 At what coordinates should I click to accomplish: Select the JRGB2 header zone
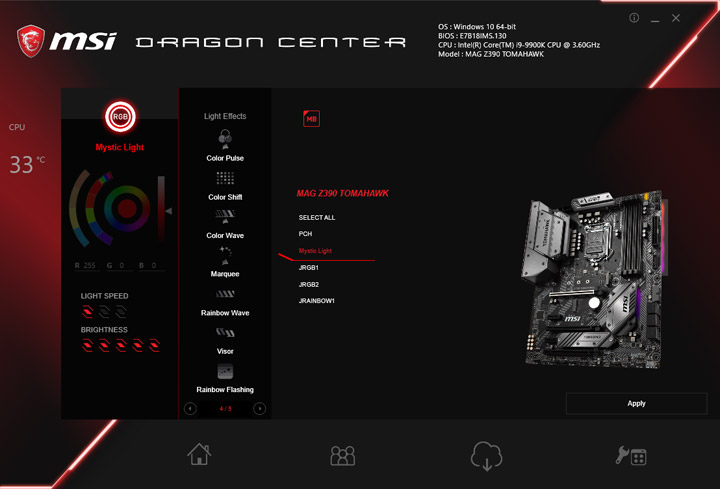pos(309,285)
